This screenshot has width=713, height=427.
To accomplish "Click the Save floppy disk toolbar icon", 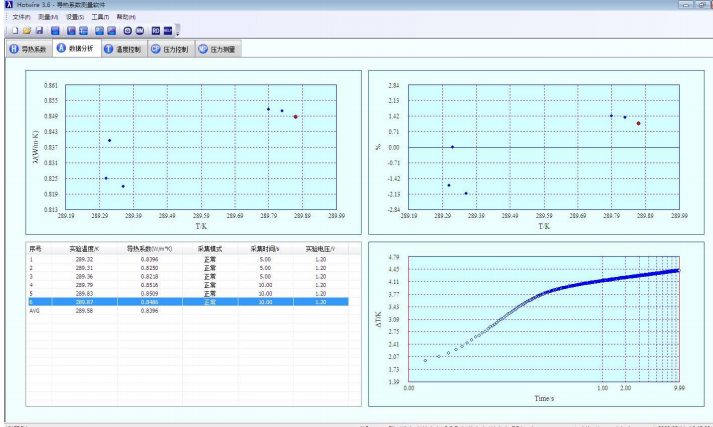I will tap(39, 30).
